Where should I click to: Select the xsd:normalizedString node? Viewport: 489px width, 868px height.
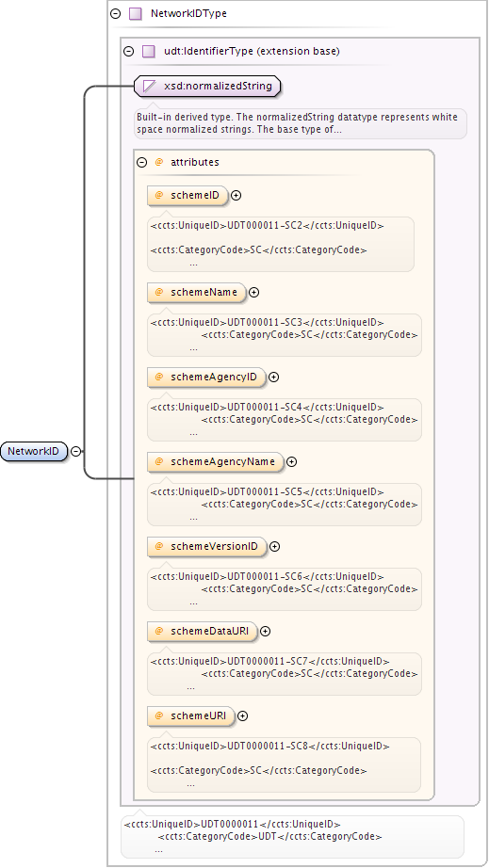tap(207, 87)
